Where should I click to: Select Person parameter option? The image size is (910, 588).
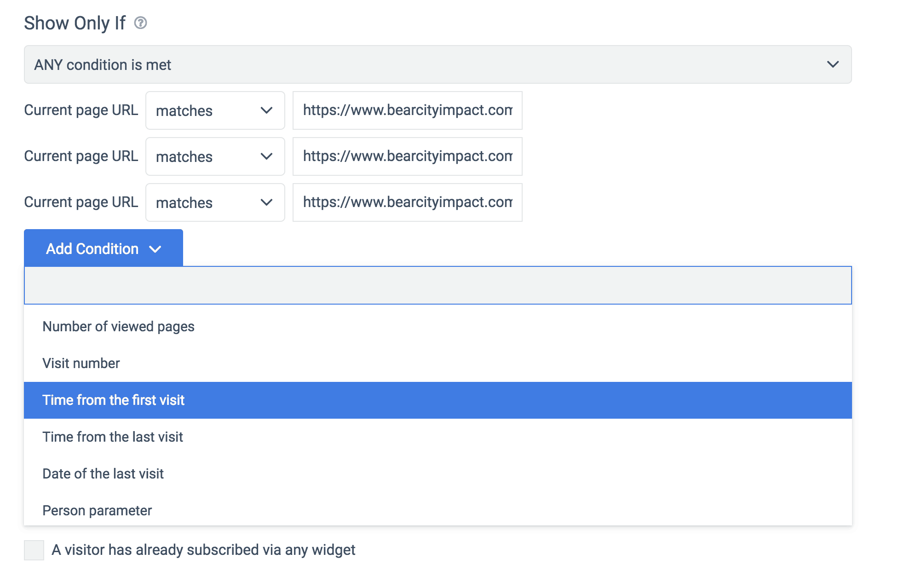coord(97,511)
